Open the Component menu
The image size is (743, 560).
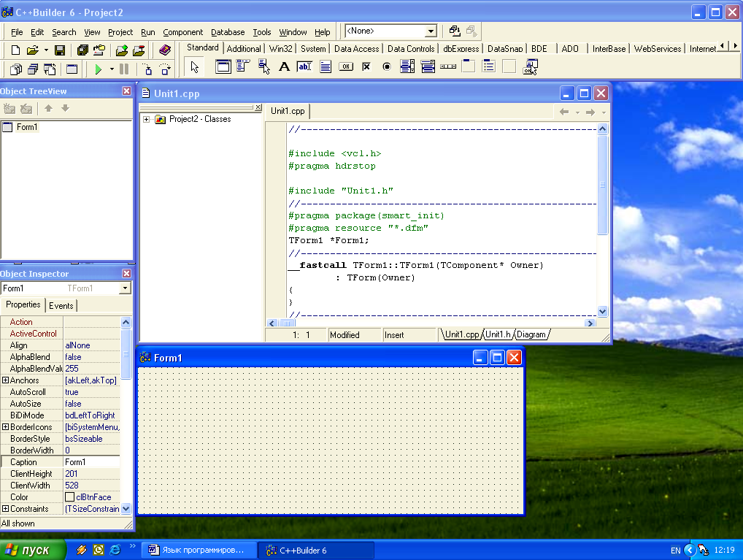(x=183, y=32)
